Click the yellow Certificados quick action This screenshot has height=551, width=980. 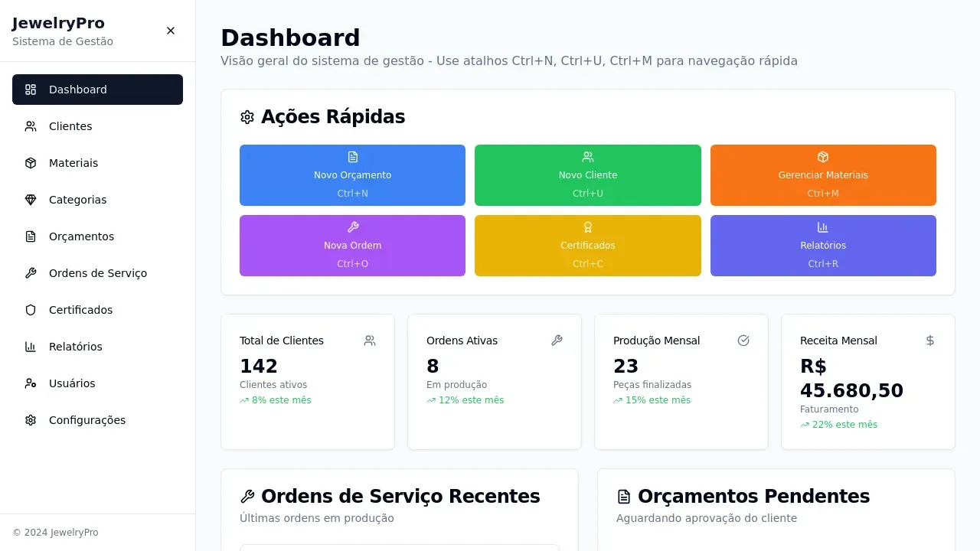pos(587,246)
